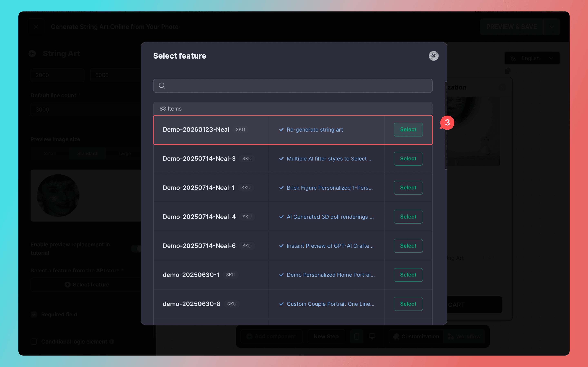The height and width of the screenshot is (367, 588).
Task: Toggle the Required field checkbox
Action: coord(34,315)
